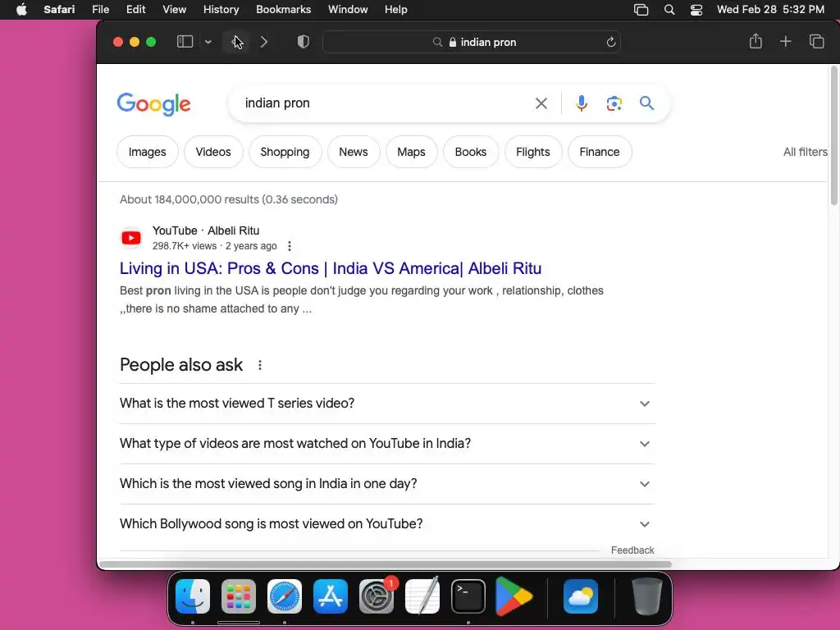
Task: Switch to the News filter
Action: tap(354, 152)
